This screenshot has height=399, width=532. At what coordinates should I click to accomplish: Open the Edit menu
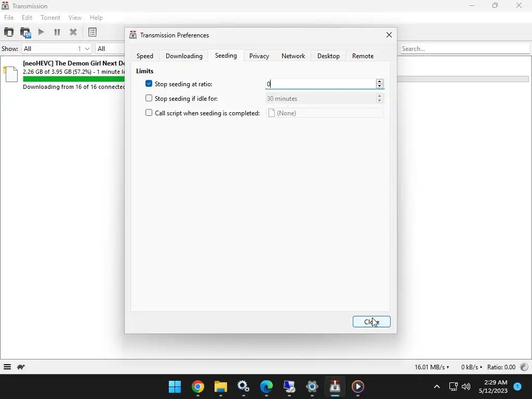point(27,18)
